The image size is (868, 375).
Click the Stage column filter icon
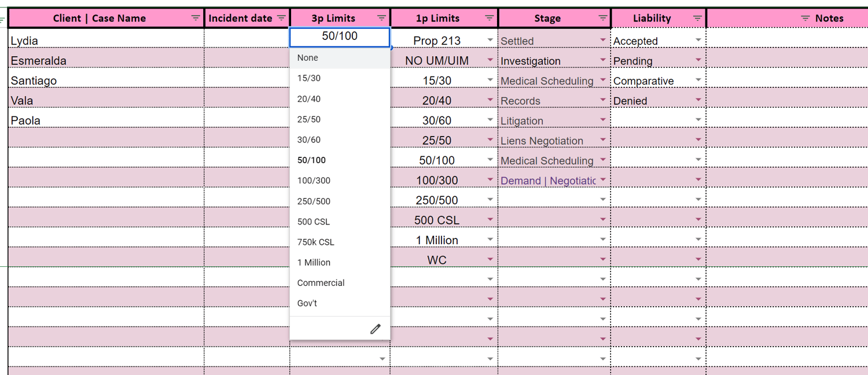coord(602,19)
